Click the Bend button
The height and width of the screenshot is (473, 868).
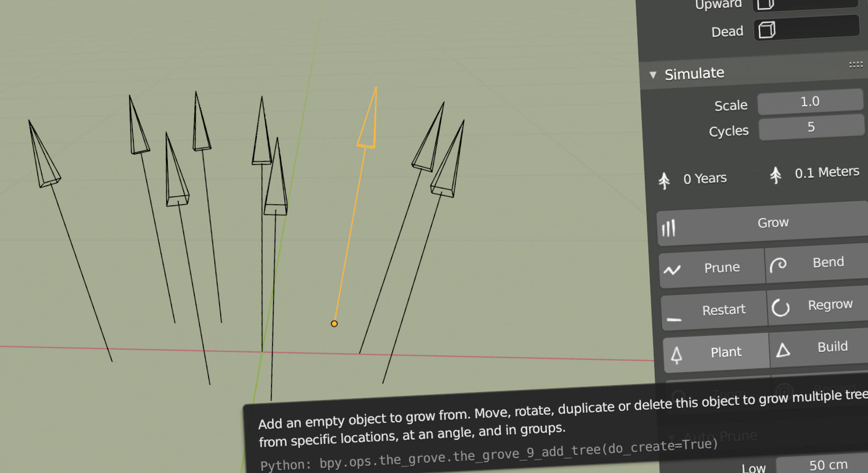[x=817, y=263]
